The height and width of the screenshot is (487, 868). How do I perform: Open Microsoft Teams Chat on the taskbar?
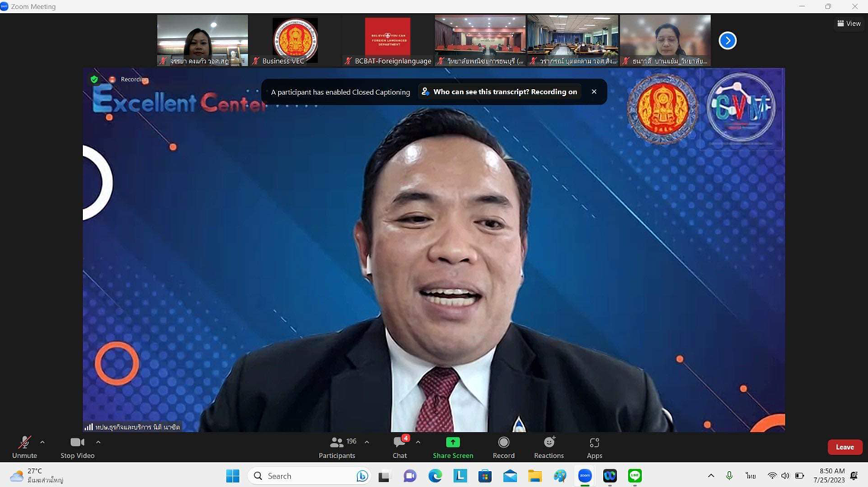pos(410,476)
